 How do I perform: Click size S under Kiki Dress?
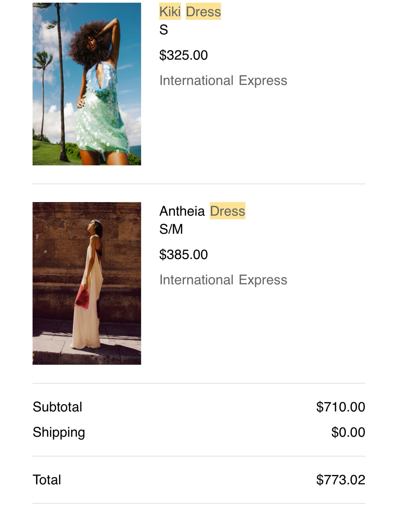click(163, 30)
